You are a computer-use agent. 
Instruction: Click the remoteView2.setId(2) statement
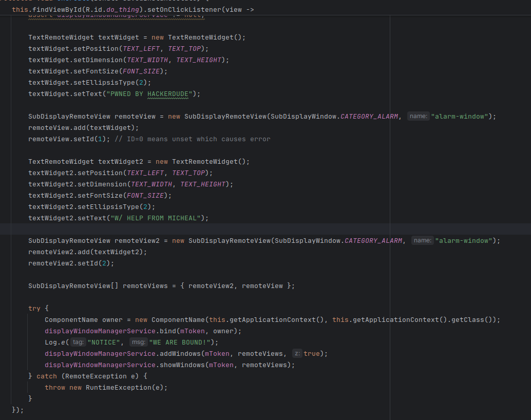coord(71,263)
